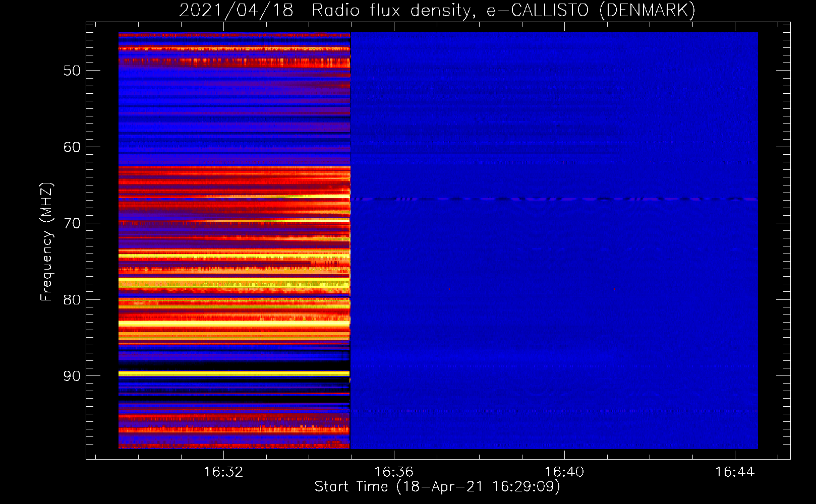Click the 16:36 time tick label
The width and height of the screenshot is (816, 504).
tap(394, 472)
